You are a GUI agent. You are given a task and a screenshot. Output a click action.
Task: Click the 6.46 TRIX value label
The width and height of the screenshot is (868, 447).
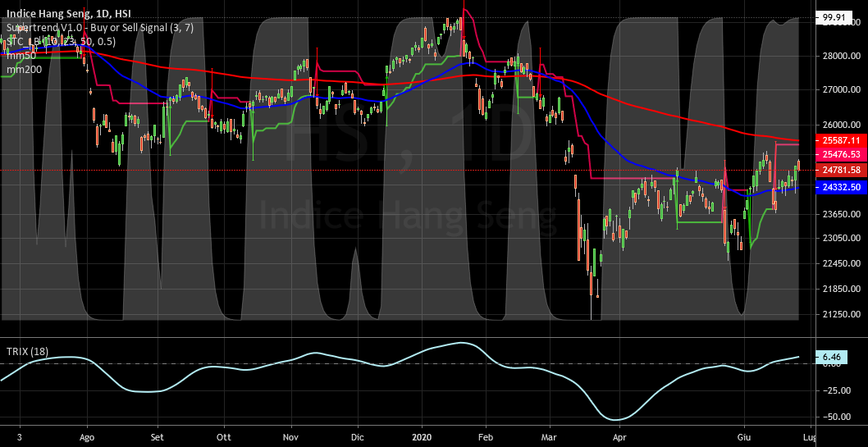point(832,358)
